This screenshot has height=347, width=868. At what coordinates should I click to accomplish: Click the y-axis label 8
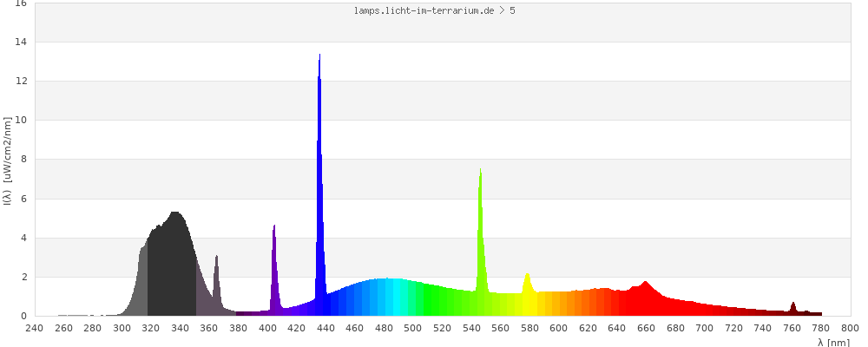(23, 160)
